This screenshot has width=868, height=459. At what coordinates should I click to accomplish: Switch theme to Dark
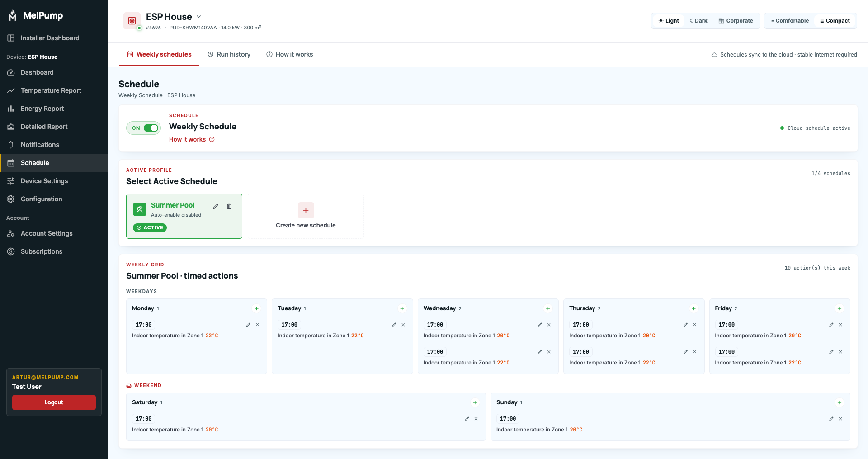pyautogui.click(x=698, y=21)
